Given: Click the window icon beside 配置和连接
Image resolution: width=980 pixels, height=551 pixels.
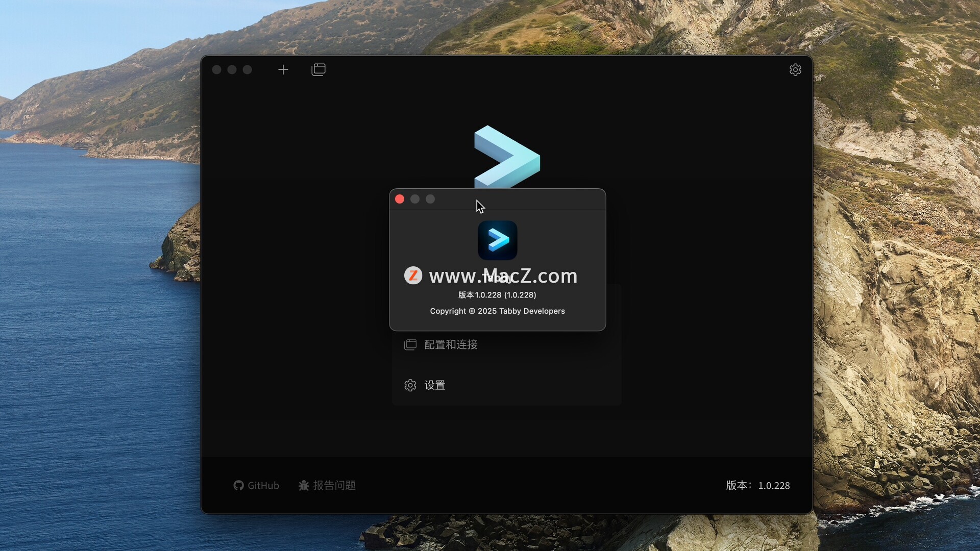Looking at the screenshot, I should (410, 344).
